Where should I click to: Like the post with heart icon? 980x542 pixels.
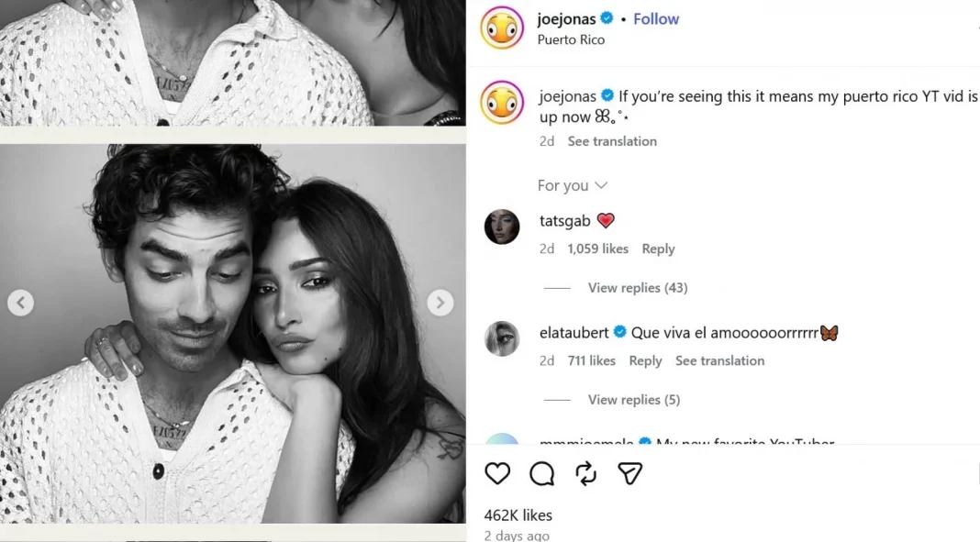click(497, 473)
